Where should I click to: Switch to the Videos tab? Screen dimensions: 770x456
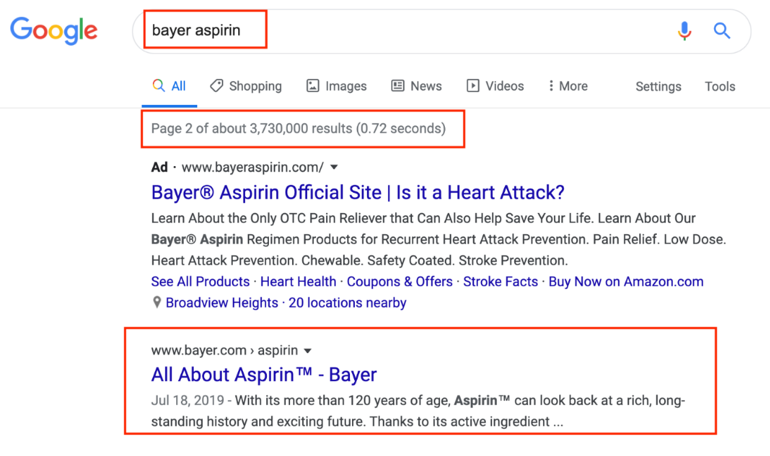coord(495,86)
